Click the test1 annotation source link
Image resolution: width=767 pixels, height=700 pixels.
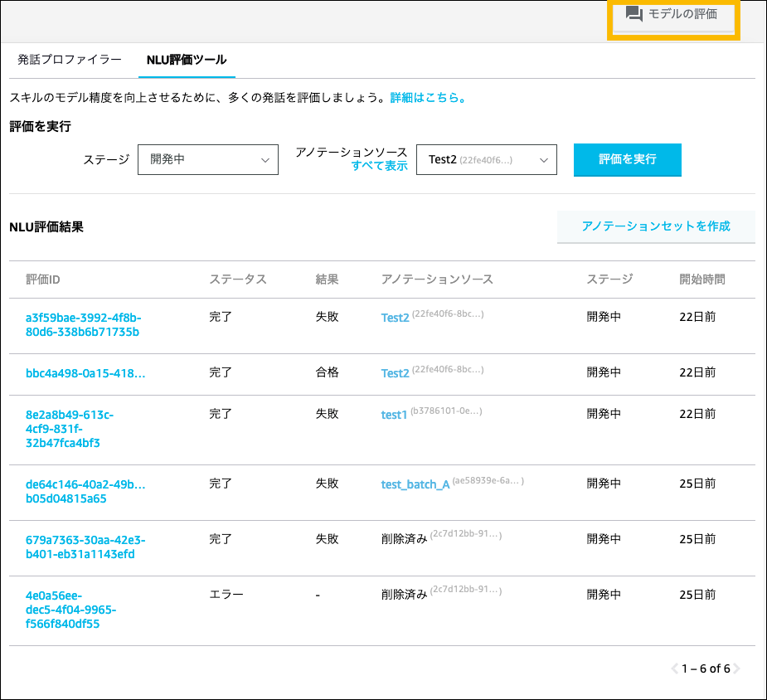click(x=393, y=414)
